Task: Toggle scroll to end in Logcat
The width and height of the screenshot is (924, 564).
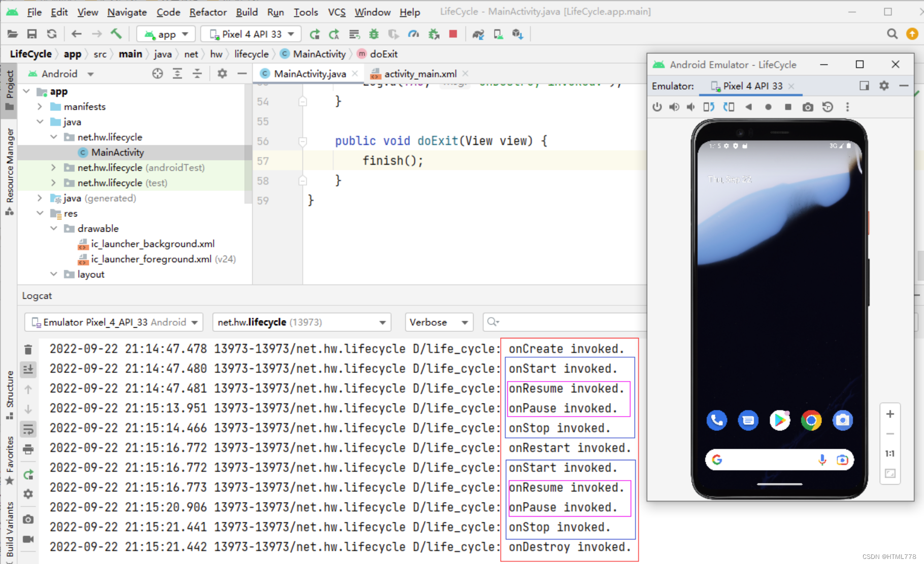Action: pos(28,369)
